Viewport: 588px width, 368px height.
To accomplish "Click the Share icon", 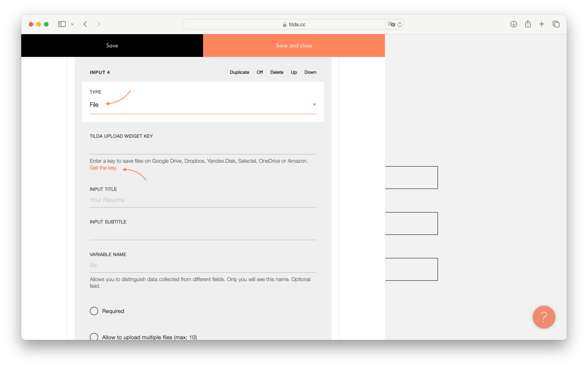I will click(x=527, y=24).
